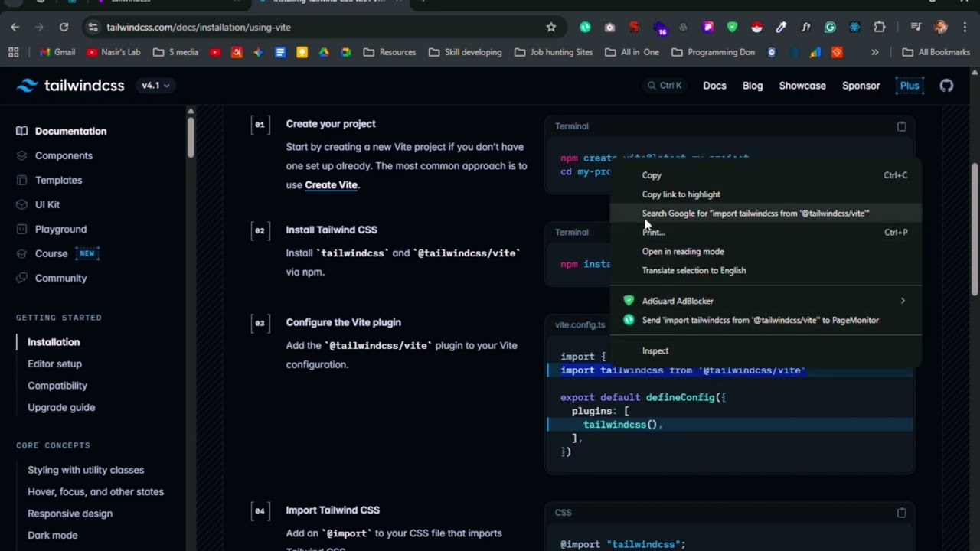
Task: Click the Plus button in header
Action: 910,86
